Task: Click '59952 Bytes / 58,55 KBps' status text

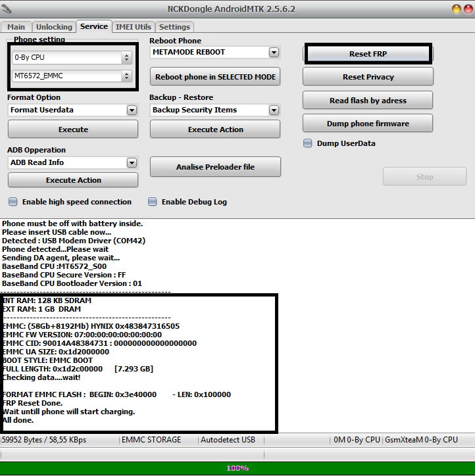Action: point(44,440)
